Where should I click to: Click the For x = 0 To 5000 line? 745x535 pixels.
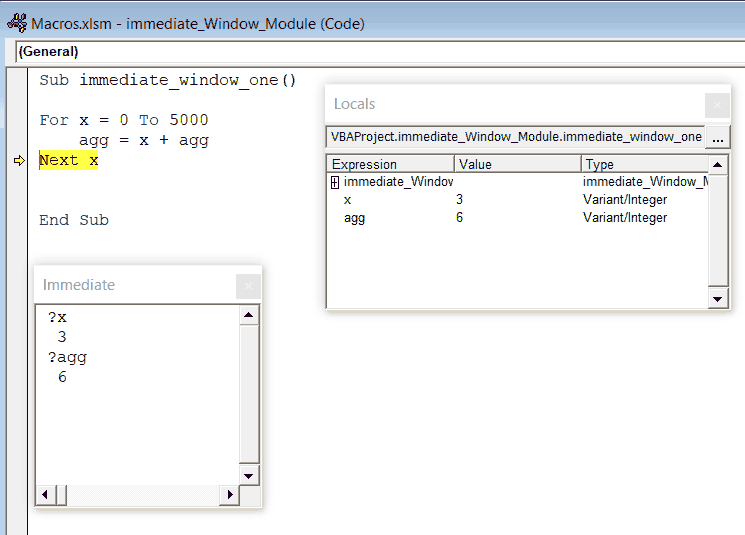click(124, 120)
